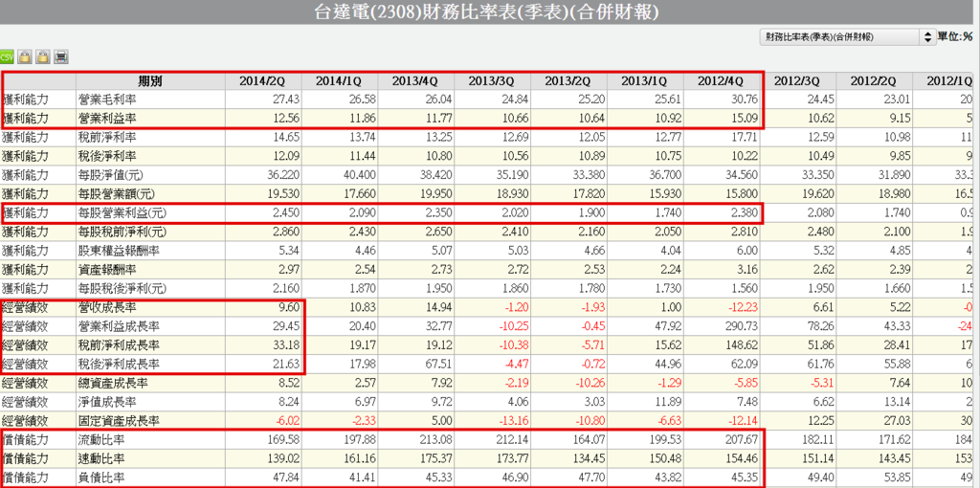Image resolution: width=980 pixels, height=488 pixels.
Task: Select the 2012/2Q column header
Action: pyautogui.click(x=874, y=81)
